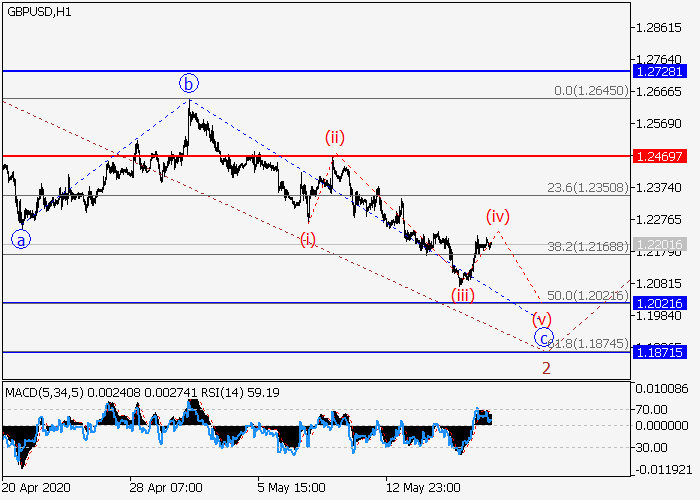This screenshot has width=700, height=500.
Task: Select the 1.24697 red price tag
Action: (x=660, y=156)
